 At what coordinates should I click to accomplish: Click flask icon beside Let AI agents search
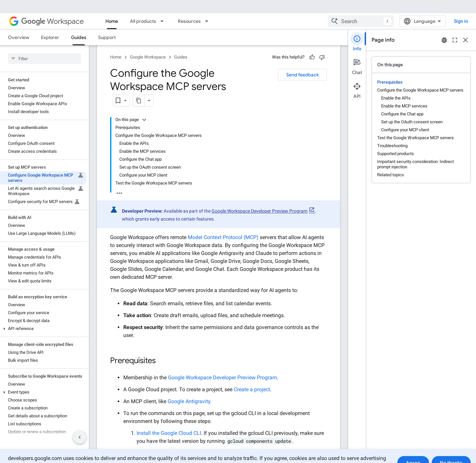[x=81, y=189]
